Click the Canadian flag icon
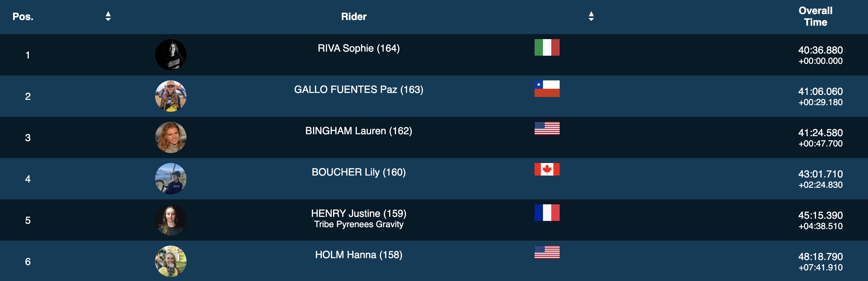 point(546,169)
